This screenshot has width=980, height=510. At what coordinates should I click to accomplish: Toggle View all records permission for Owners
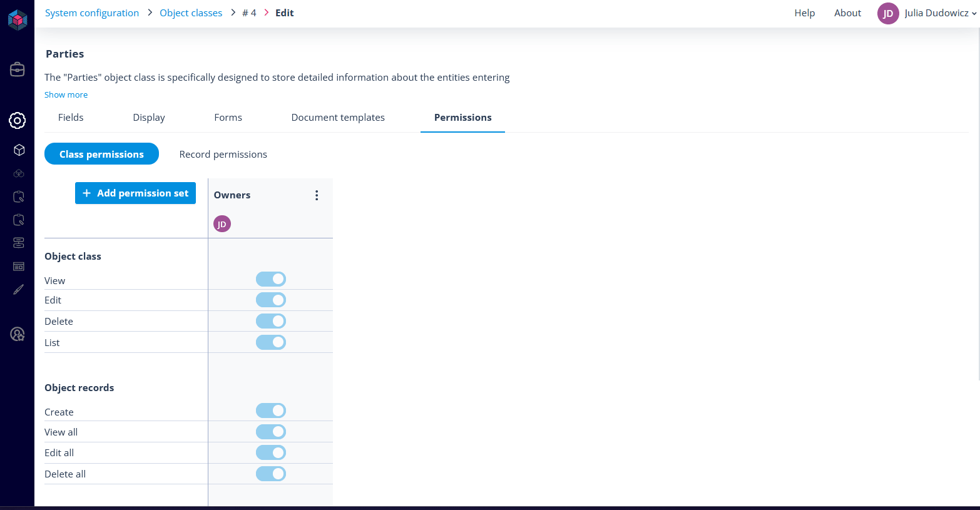pyautogui.click(x=271, y=432)
